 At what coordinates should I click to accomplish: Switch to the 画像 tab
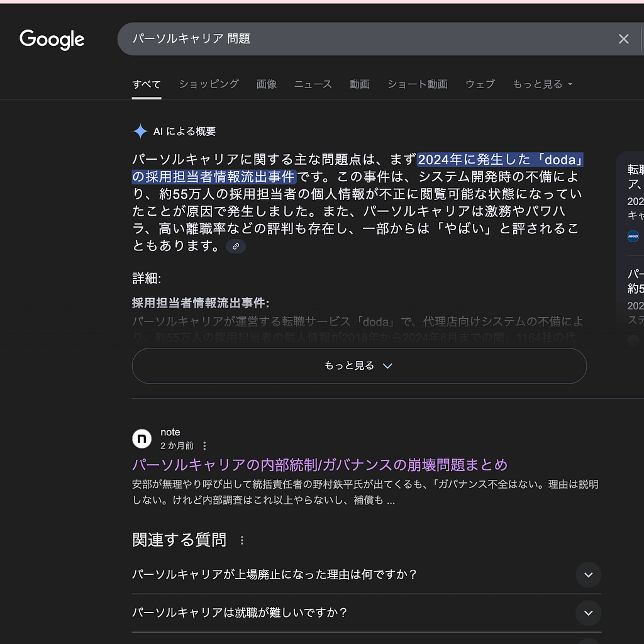[x=266, y=84]
